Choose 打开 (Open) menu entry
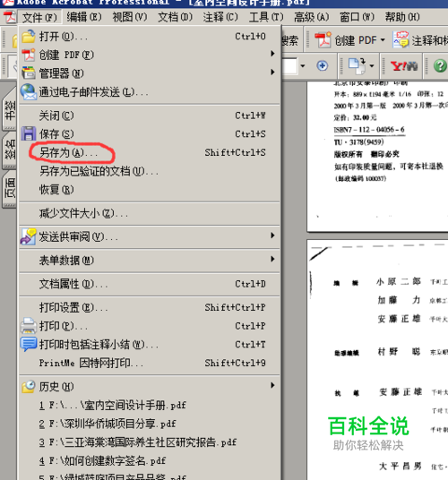 (x=150, y=37)
